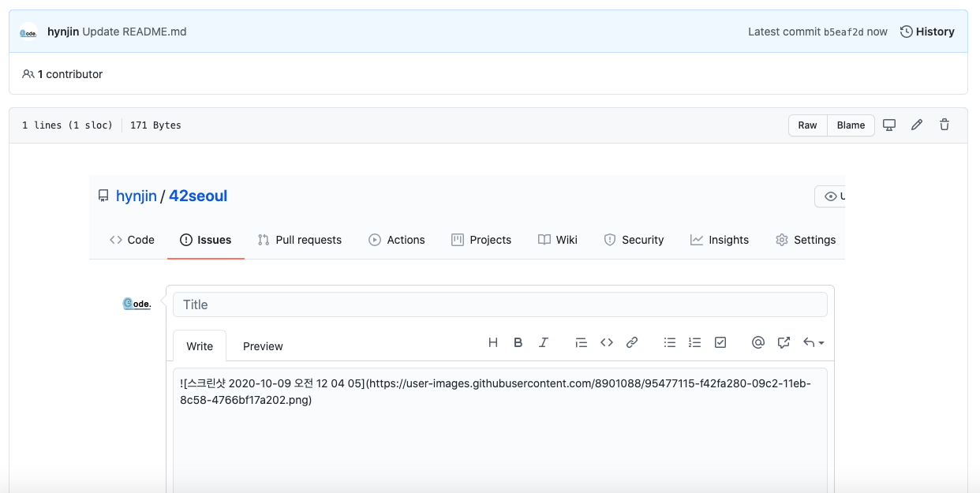Image resolution: width=980 pixels, height=493 pixels.
Task: Switch to the Code tab
Action: pyautogui.click(x=132, y=240)
